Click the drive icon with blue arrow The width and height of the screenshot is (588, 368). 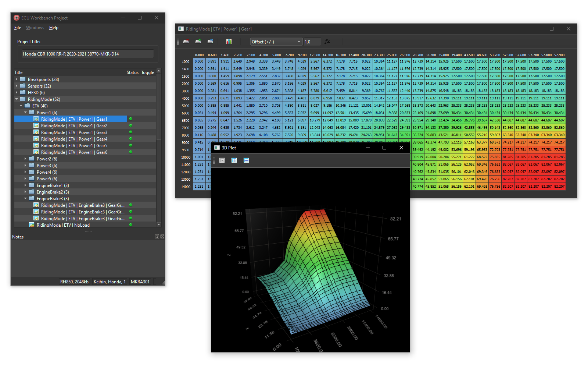pos(210,42)
